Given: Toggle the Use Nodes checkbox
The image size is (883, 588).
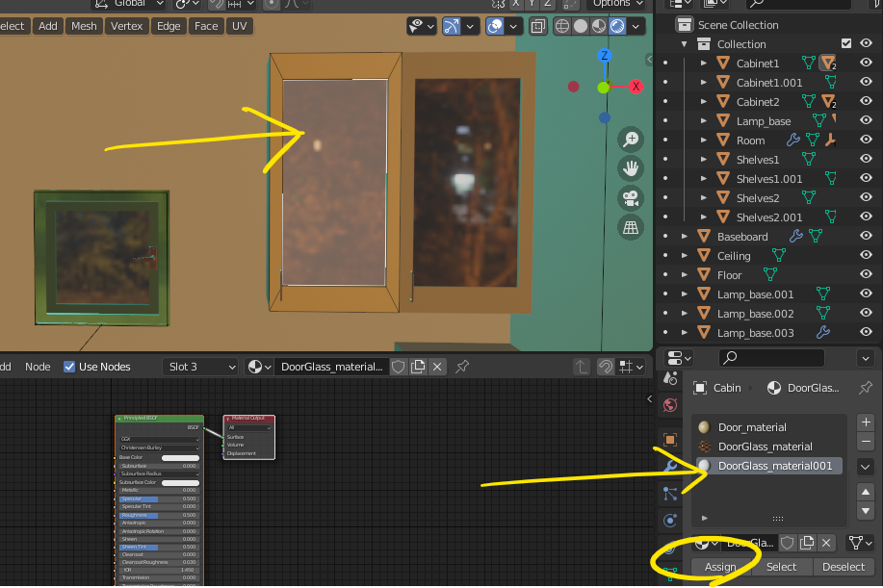Looking at the screenshot, I should click(69, 367).
